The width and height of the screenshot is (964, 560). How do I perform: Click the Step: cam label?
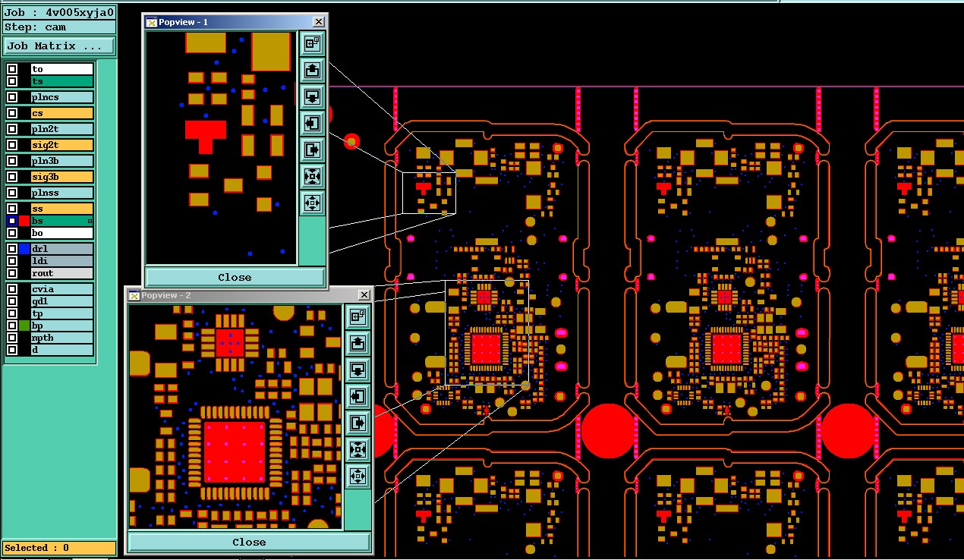pos(58,27)
